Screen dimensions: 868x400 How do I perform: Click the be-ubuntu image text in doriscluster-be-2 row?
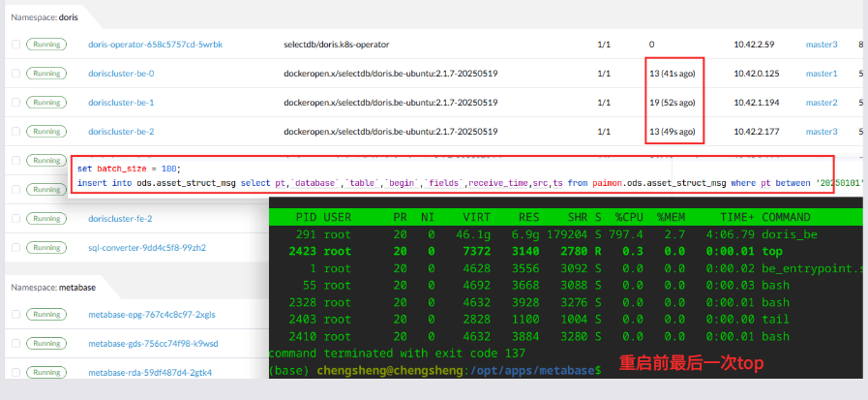390,132
